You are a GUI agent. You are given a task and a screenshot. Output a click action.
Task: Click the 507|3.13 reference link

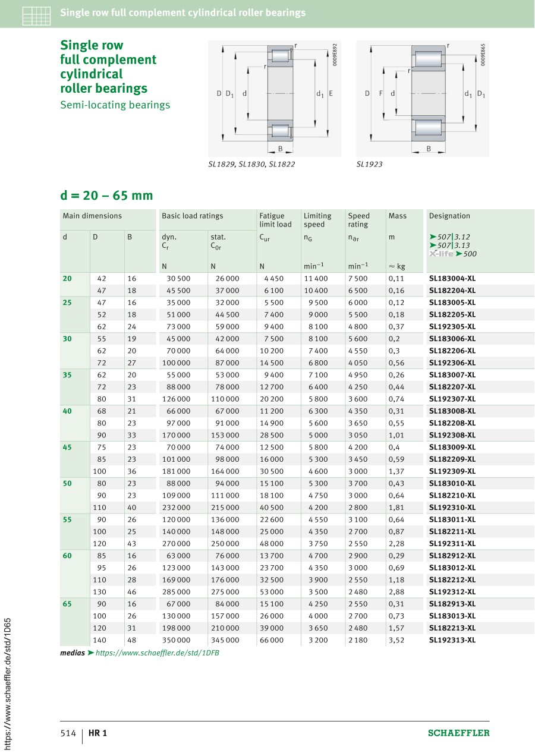pos(449,245)
